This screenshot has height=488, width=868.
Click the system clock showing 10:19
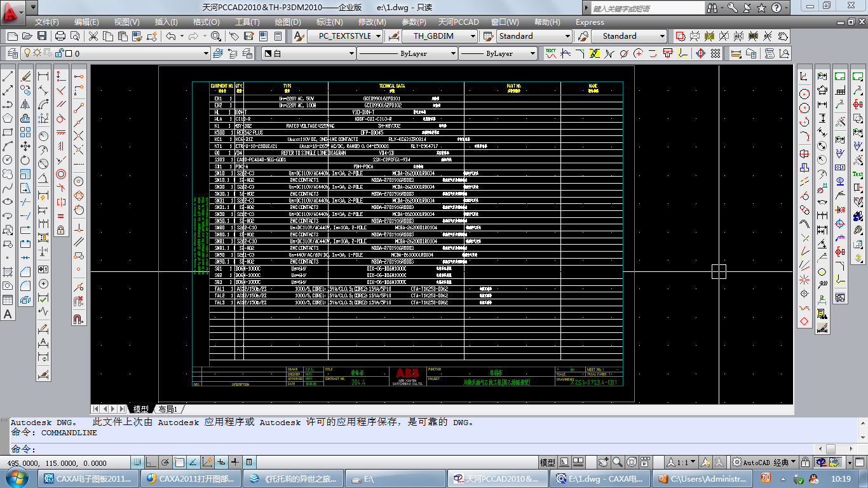pos(841,478)
